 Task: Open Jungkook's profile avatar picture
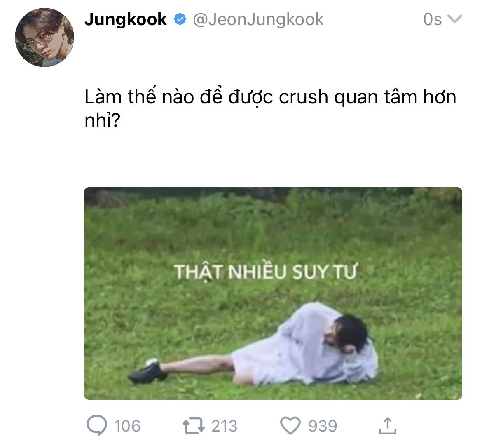click(44, 38)
